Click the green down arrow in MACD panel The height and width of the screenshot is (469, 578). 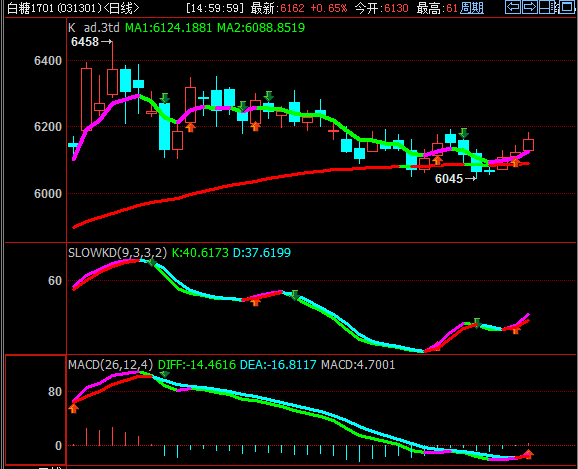click(x=164, y=374)
